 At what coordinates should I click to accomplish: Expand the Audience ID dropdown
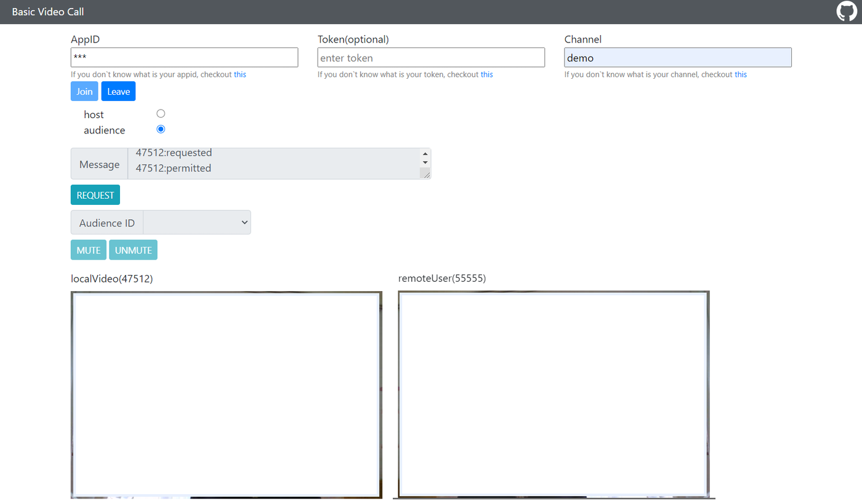[x=197, y=223]
